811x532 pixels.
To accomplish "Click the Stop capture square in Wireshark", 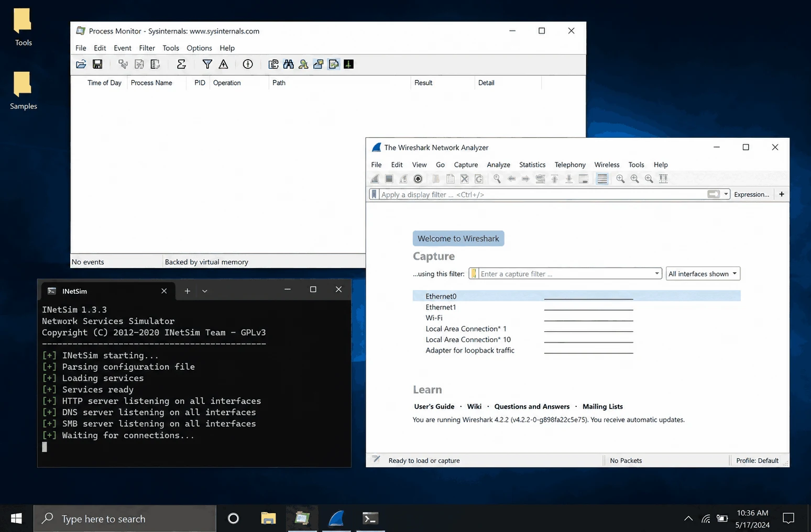I will 389,179.
